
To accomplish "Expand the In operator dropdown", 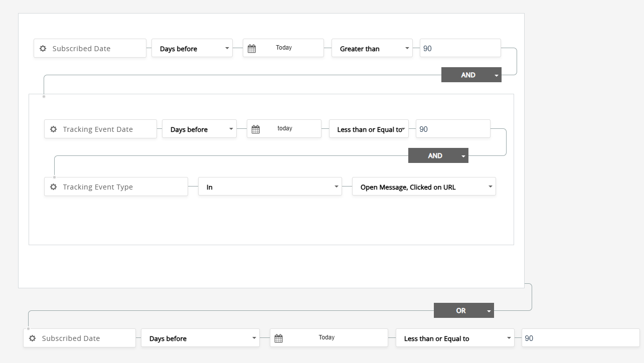I will point(269,187).
